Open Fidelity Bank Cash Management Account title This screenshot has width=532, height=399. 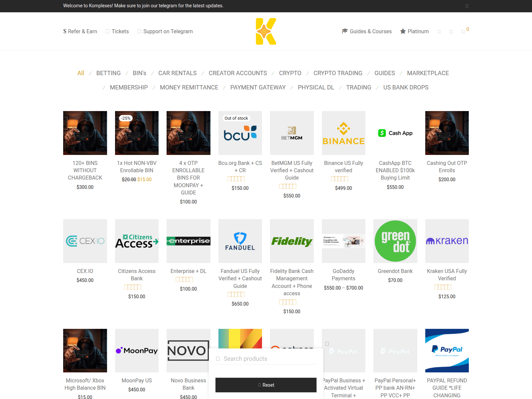point(292,282)
